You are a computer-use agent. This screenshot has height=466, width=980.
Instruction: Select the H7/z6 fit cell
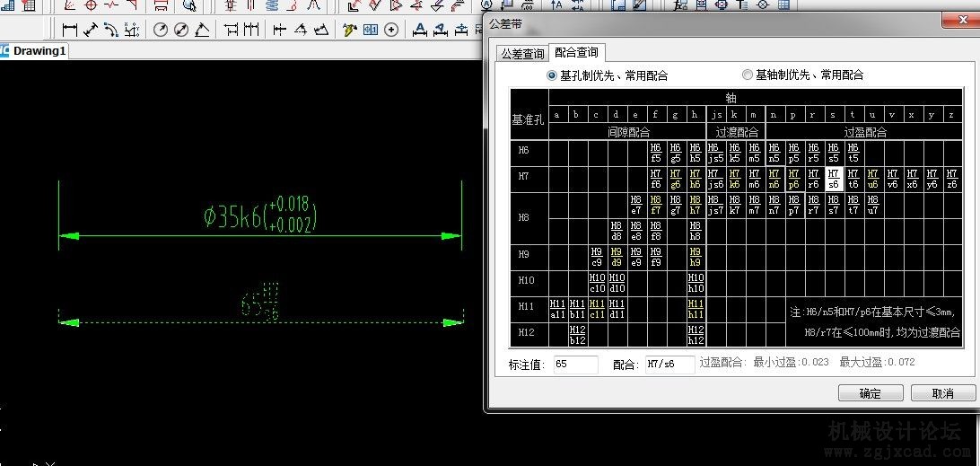pyautogui.click(x=952, y=179)
